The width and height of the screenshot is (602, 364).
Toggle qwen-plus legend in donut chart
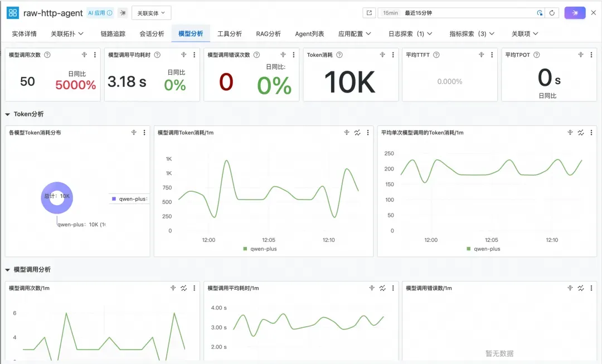129,199
